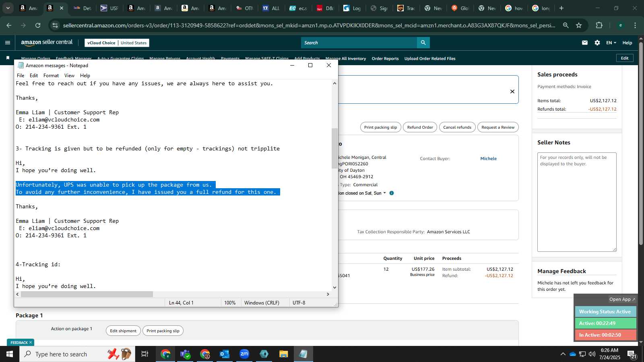Open Notepad Format menu
The width and height of the screenshot is (644, 362).
(x=51, y=76)
